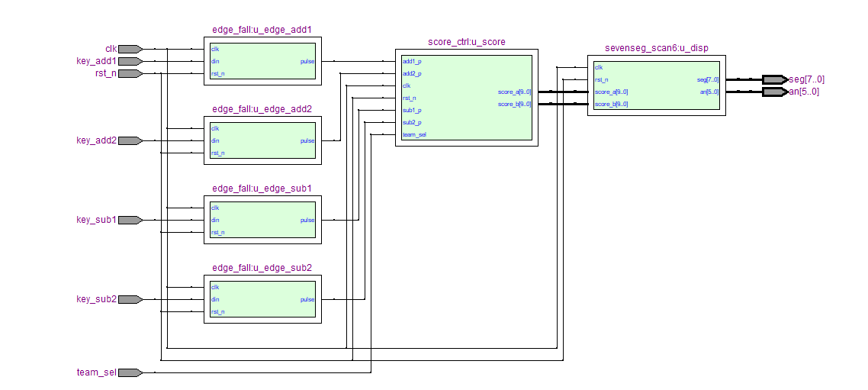Select the clk port on u_score

pyautogui.click(x=407, y=86)
